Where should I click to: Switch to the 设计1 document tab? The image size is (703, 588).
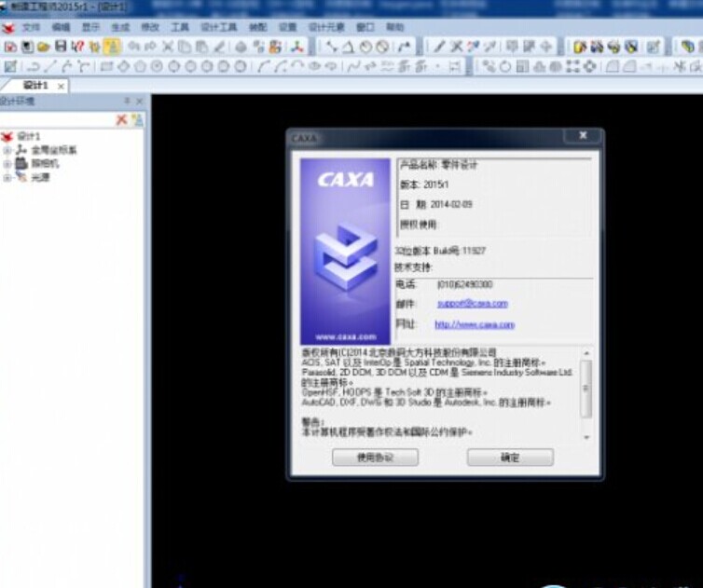35,85
